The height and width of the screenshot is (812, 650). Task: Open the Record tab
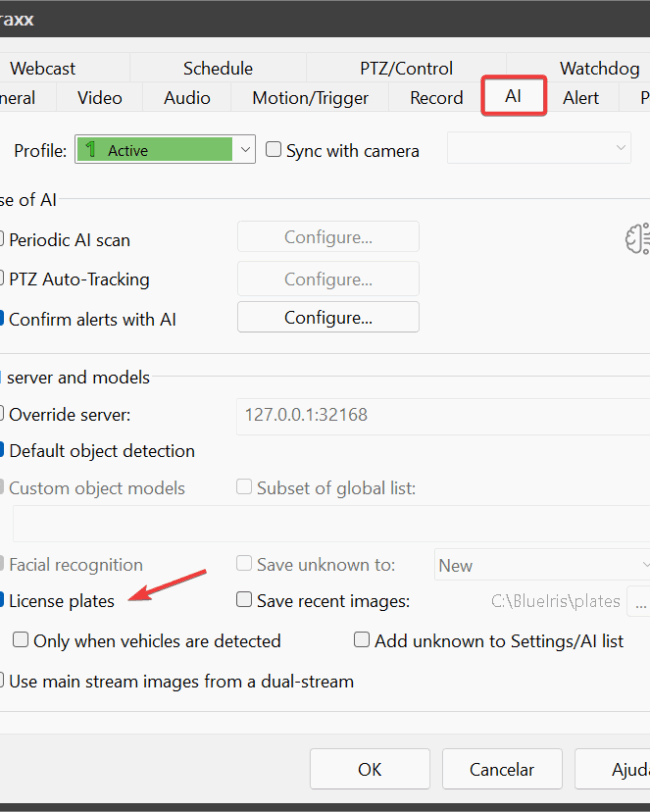[x=436, y=98]
